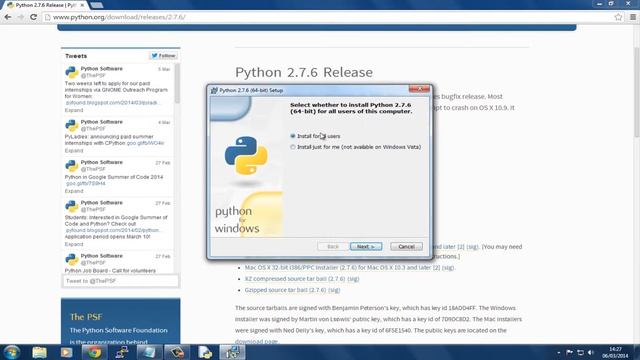The image size is (640, 360).
Task: Close the Python 2.7.6 Setup dialog
Action: pos(419,89)
